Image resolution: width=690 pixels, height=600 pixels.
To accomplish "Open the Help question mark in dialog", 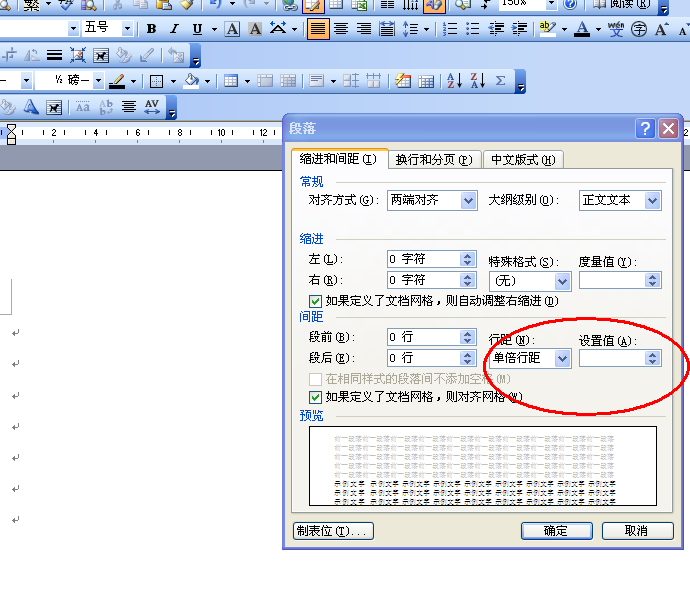I will [x=645, y=129].
